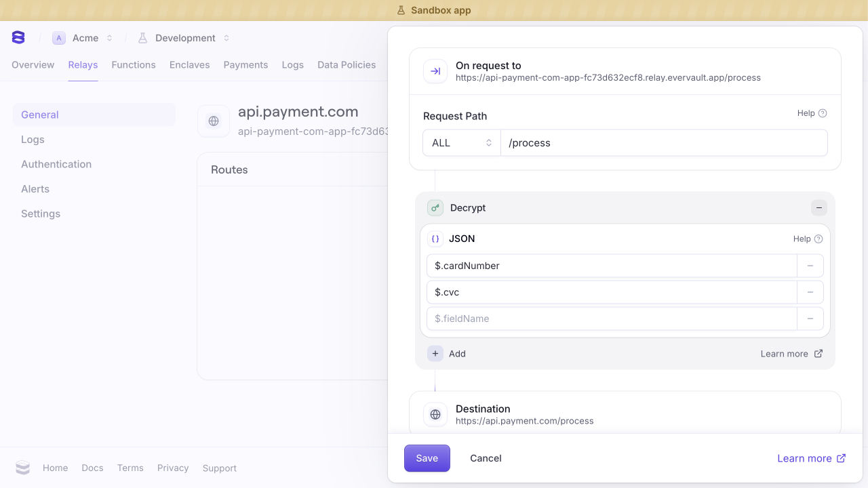This screenshot has width=868, height=488.
Task: Click the Decrypt key icon
Action: tap(435, 208)
